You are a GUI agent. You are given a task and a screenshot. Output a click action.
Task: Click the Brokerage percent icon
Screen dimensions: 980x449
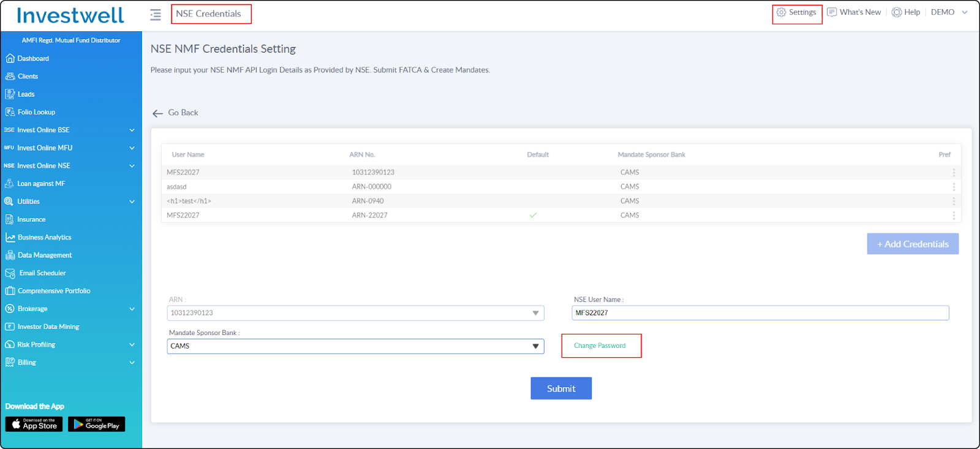tap(9, 309)
